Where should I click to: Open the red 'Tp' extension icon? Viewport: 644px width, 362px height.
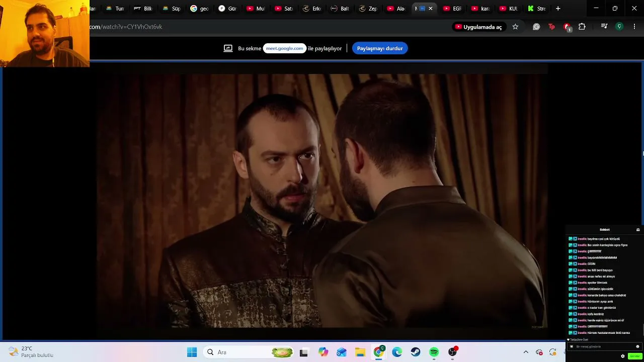551,27
